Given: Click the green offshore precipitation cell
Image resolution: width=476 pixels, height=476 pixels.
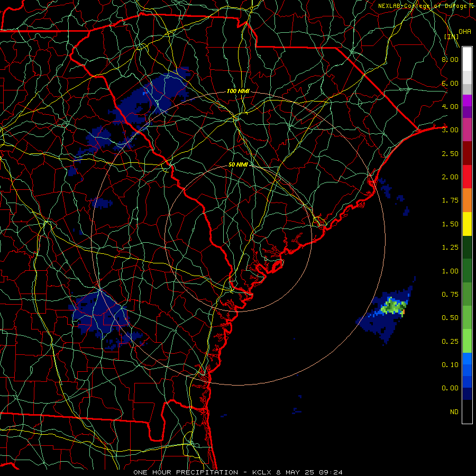Looking at the screenshot, I should tap(393, 306).
